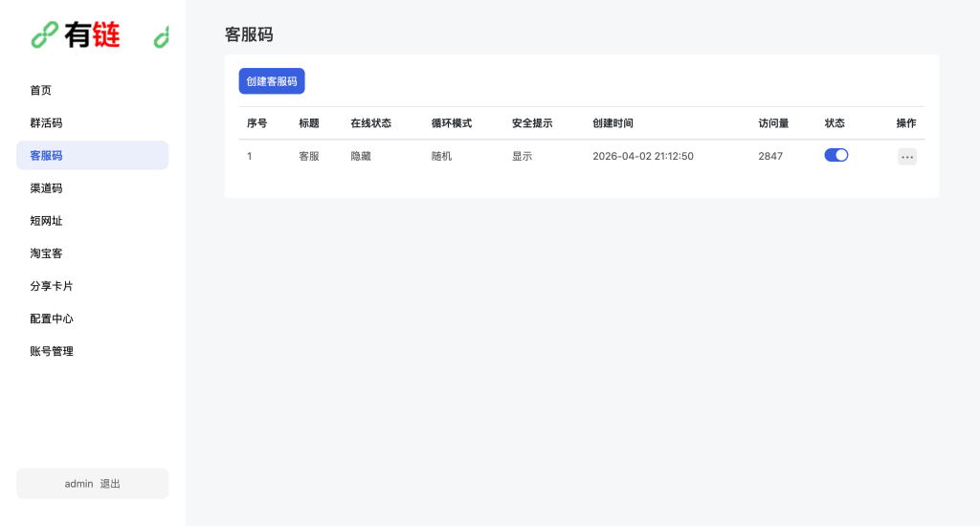
Task: Click the 标题 column header
Action: point(309,123)
